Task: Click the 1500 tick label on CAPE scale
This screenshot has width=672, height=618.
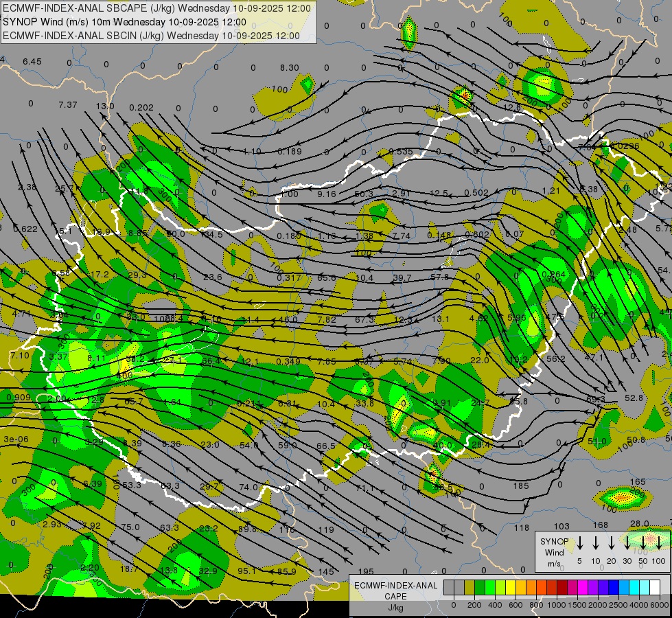Action: coord(577,605)
